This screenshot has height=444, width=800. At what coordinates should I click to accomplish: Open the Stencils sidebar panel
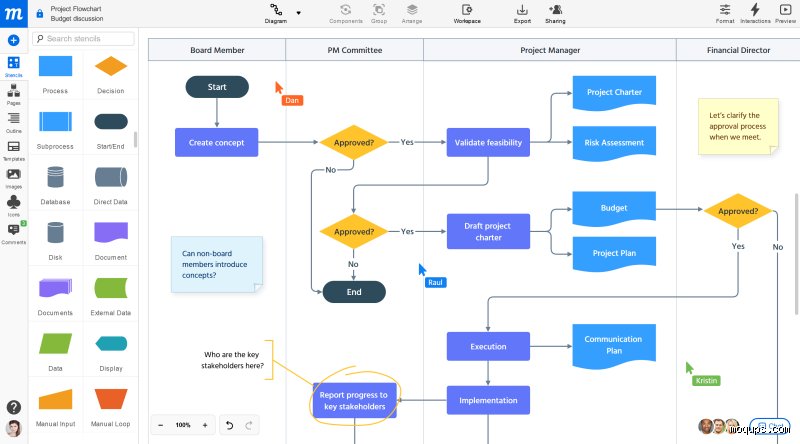coord(14,67)
